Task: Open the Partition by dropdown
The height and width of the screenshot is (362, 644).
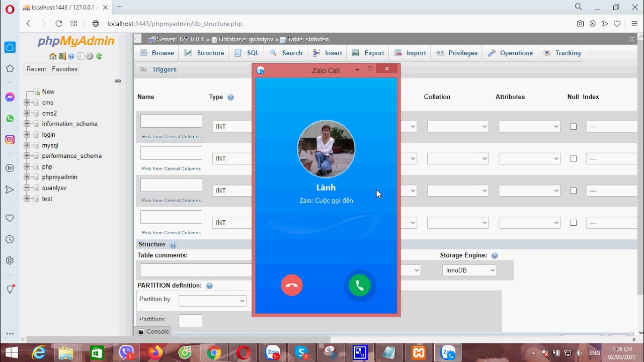Action: click(x=212, y=301)
